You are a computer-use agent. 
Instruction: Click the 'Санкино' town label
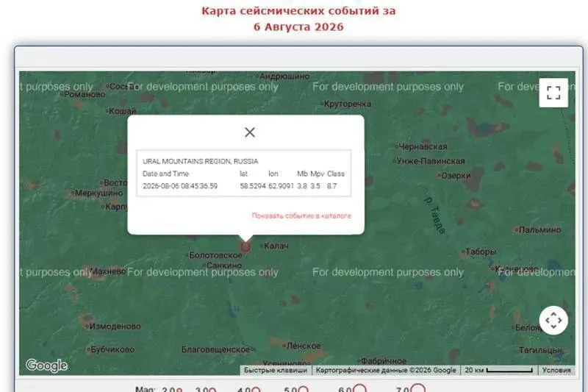pyautogui.click(x=224, y=266)
